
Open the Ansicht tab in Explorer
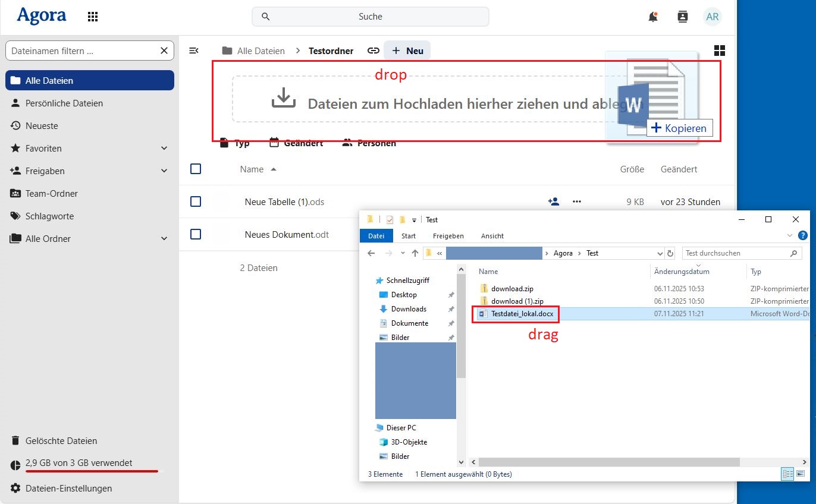tap(492, 236)
